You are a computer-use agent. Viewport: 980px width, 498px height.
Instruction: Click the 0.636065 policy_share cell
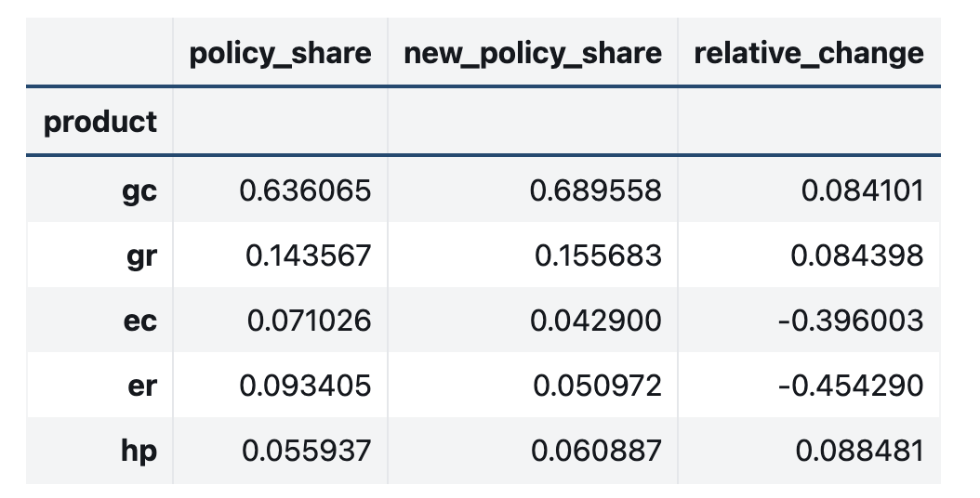click(306, 190)
